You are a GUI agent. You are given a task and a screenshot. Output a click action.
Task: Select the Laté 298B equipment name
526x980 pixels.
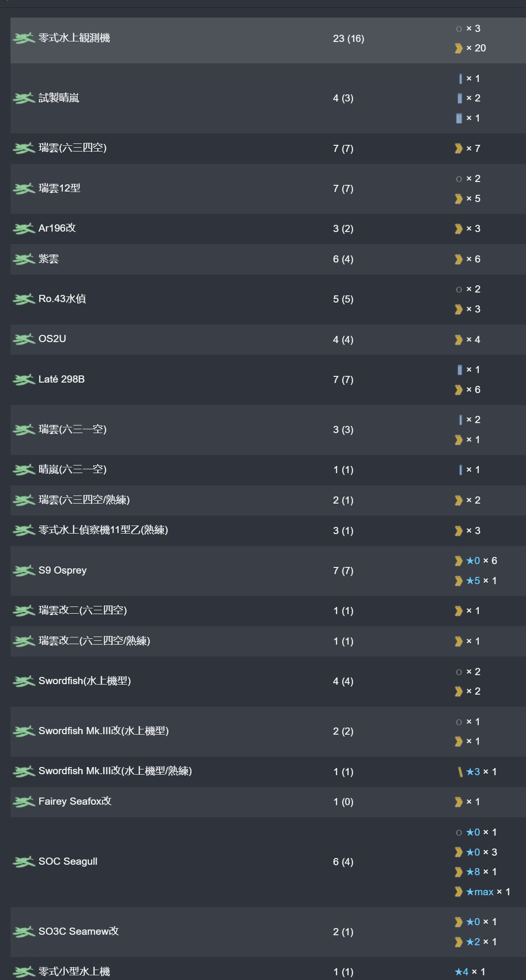point(61,379)
